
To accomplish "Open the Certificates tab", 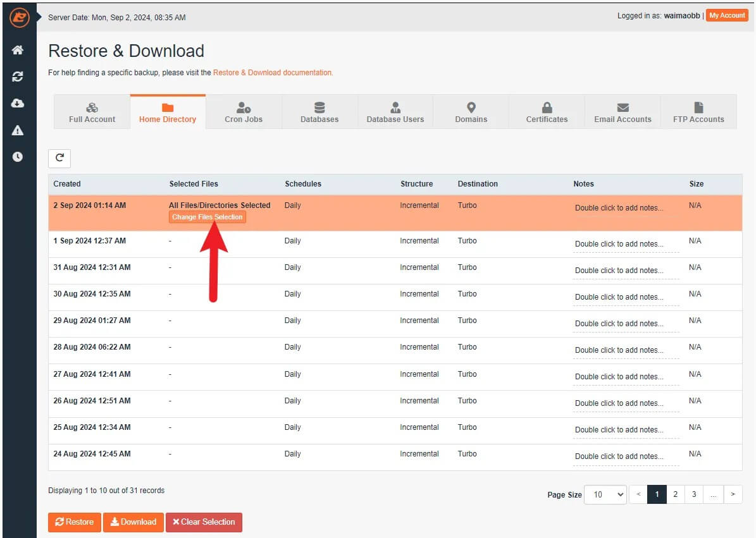I will click(547, 113).
